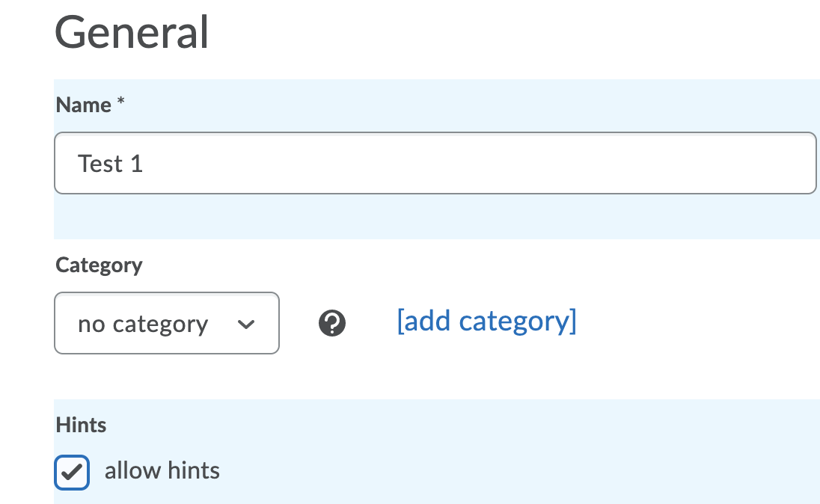The width and height of the screenshot is (820, 504).
Task: Click the Category field label
Action: click(x=99, y=265)
